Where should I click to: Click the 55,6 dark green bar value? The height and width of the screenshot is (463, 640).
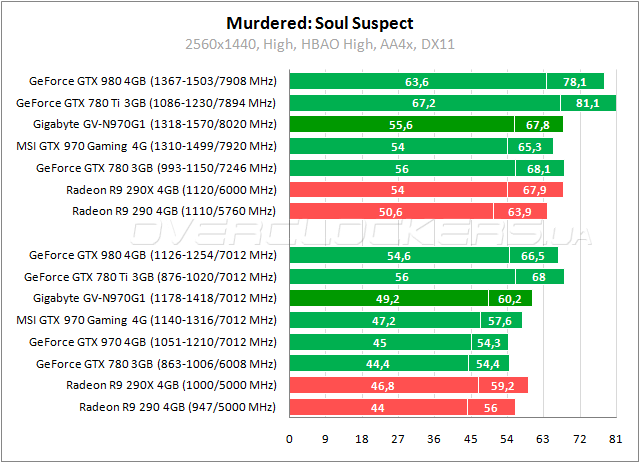[401, 125]
